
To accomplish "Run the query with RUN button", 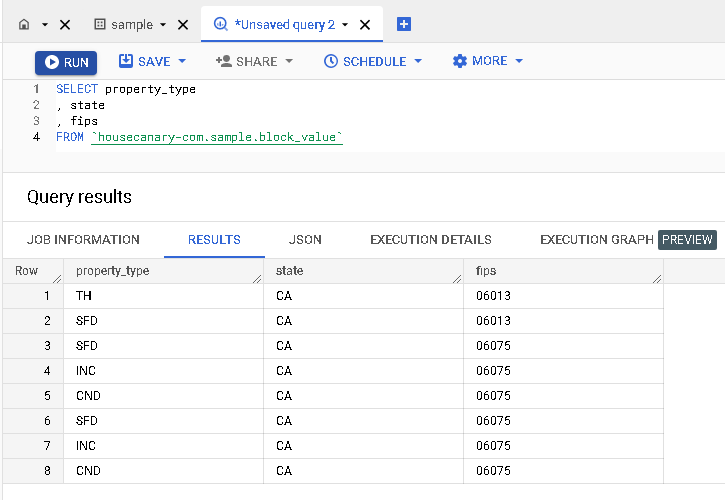I will click(x=66, y=62).
